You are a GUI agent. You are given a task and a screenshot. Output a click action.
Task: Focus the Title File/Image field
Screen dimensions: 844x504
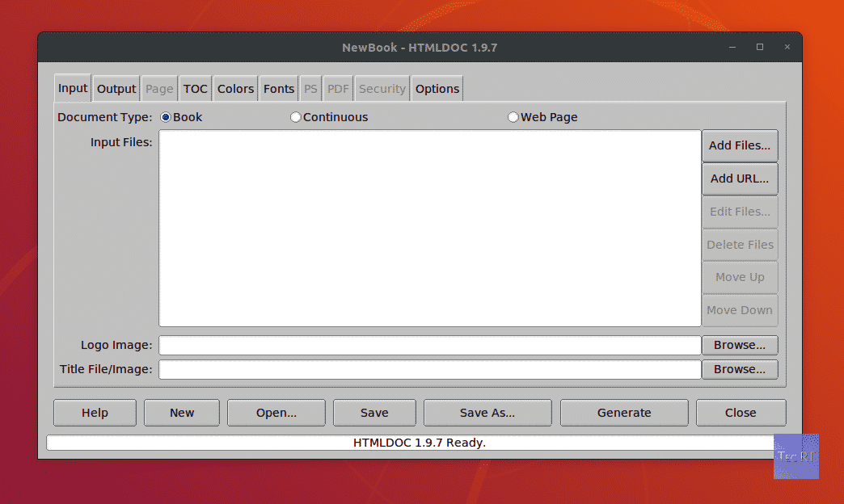click(430, 370)
